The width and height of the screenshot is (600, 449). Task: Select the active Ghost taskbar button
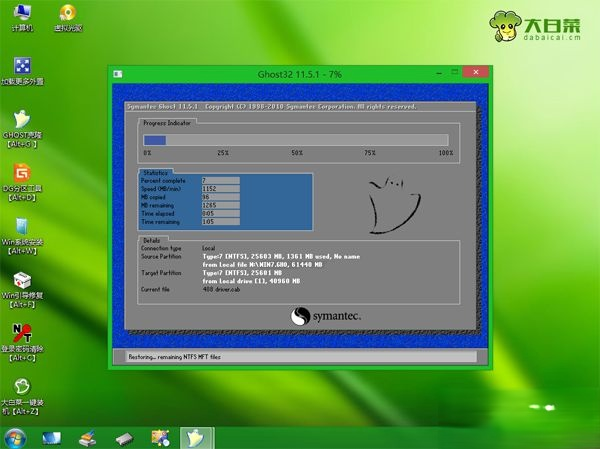(197, 438)
